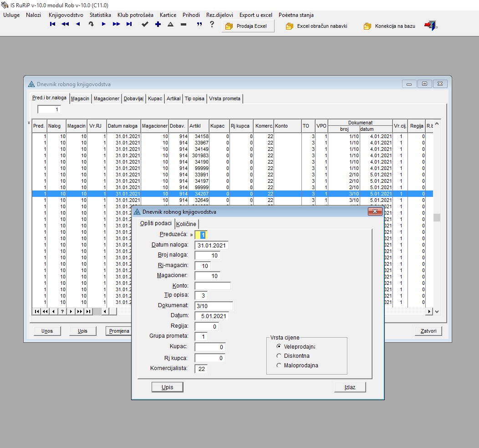Click the undo curved arrow icon
The image size is (479, 448).
click(x=91, y=25)
